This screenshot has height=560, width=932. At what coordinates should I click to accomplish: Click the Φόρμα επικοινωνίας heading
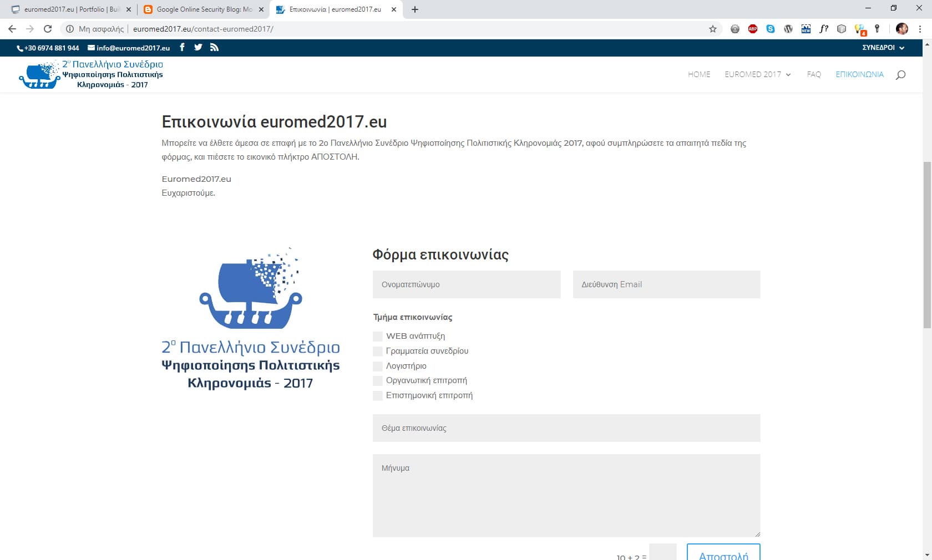(440, 254)
